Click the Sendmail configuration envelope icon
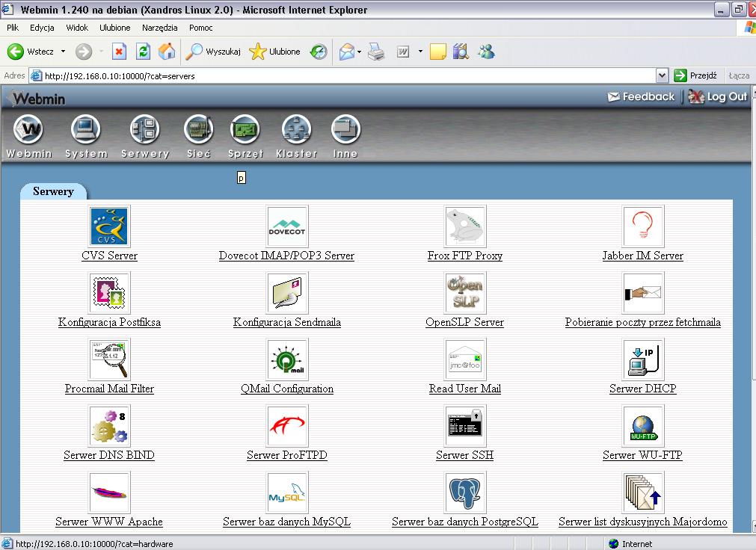756x550 pixels. coord(287,293)
